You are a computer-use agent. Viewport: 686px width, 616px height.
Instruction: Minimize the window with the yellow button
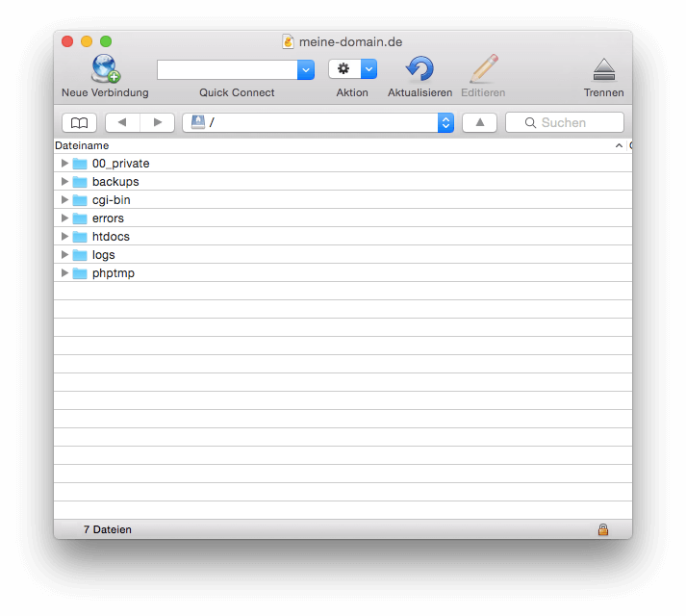click(x=87, y=41)
